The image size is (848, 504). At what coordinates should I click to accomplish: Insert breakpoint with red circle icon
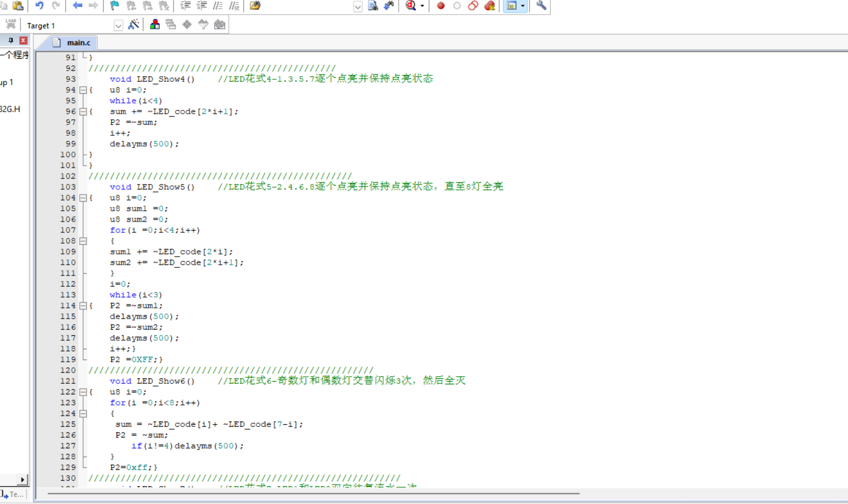tap(441, 5)
